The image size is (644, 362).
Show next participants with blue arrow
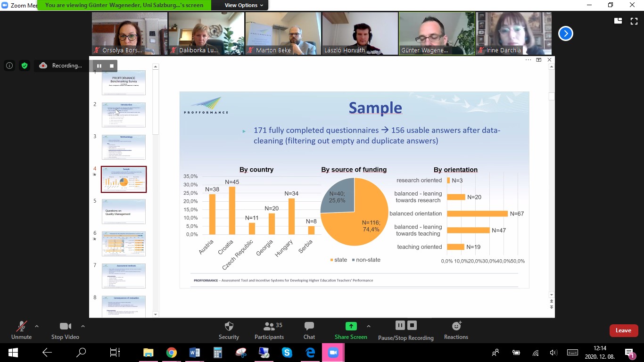(565, 33)
